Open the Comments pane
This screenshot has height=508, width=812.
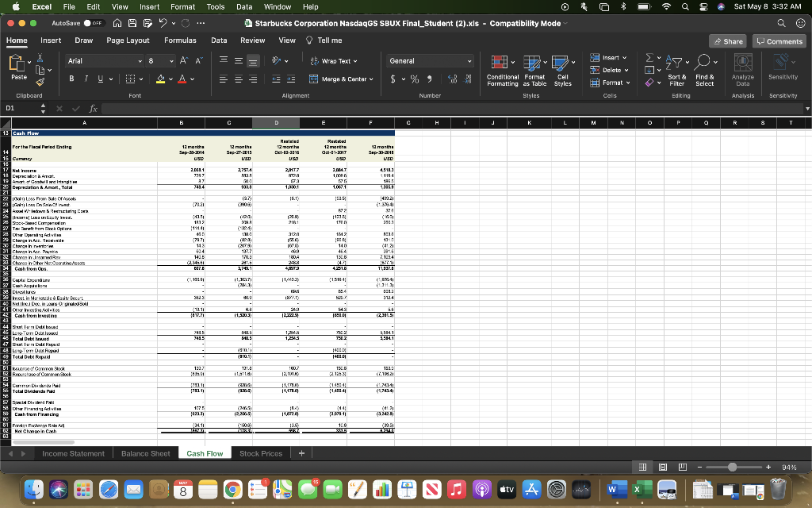click(779, 41)
